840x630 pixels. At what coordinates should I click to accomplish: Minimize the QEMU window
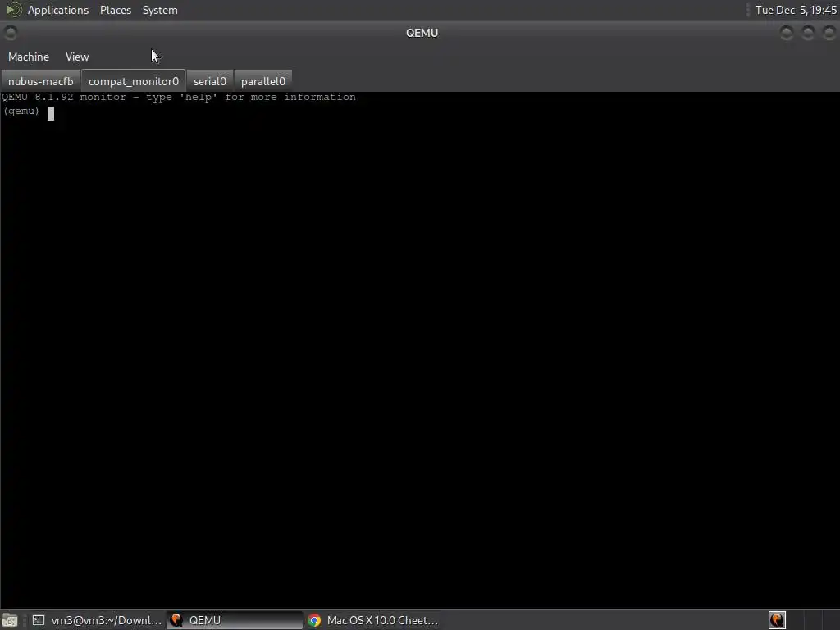point(787,33)
